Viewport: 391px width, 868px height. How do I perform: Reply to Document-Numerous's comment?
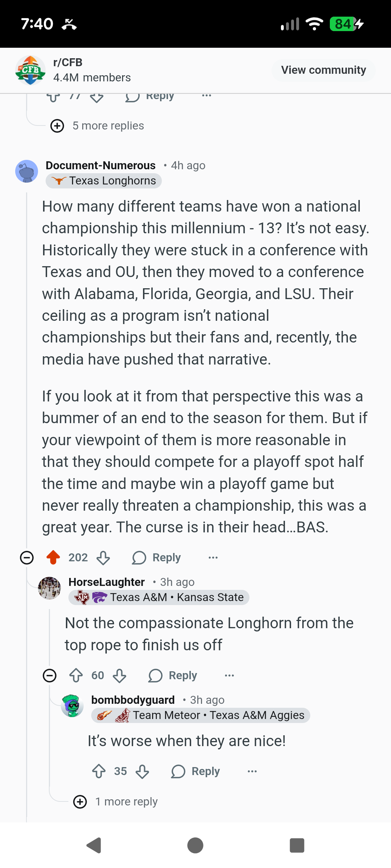[x=156, y=557]
